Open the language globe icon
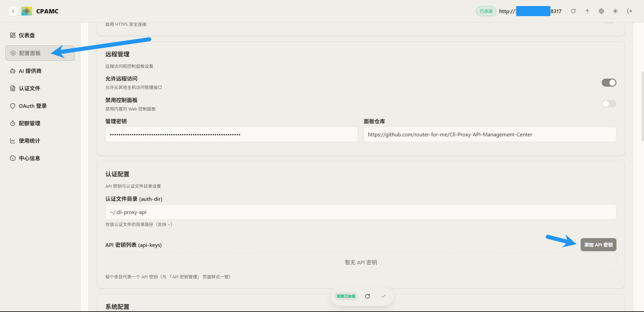Viewport: 644px width, 312px height. tap(601, 11)
